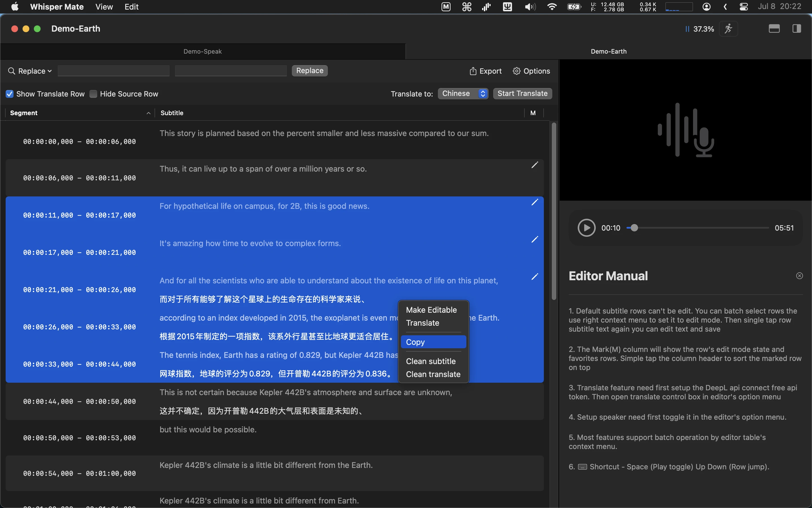Close the Editor Manual panel
This screenshot has height=508, width=812.
click(800, 276)
